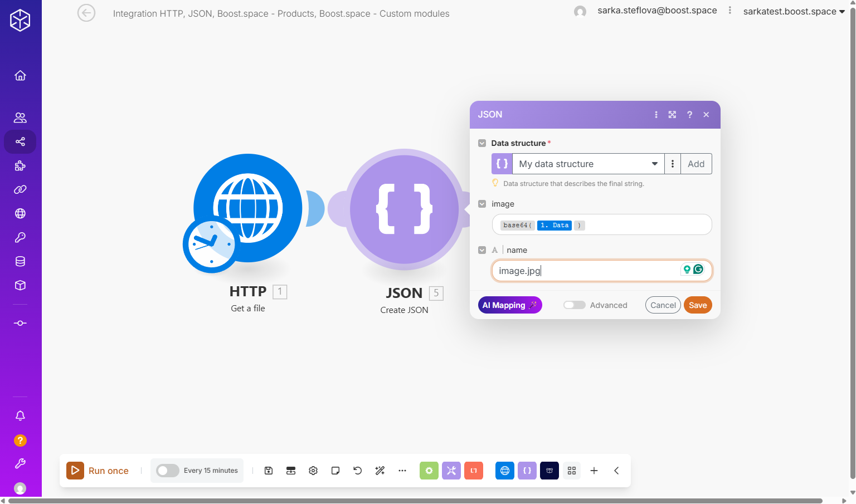Click the Grammarly icon in name field
This screenshot has width=856, height=504.
(698, 270)
